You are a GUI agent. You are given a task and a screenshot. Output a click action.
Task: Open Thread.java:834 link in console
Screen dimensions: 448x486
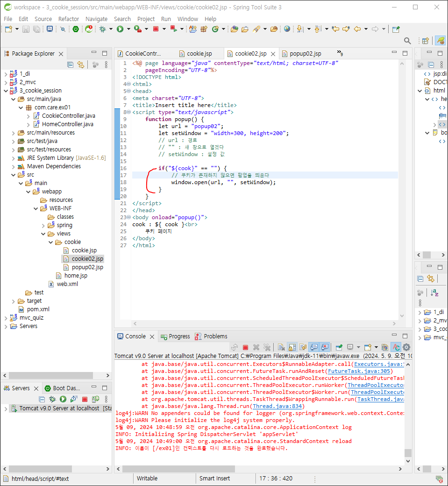(277, 406)
